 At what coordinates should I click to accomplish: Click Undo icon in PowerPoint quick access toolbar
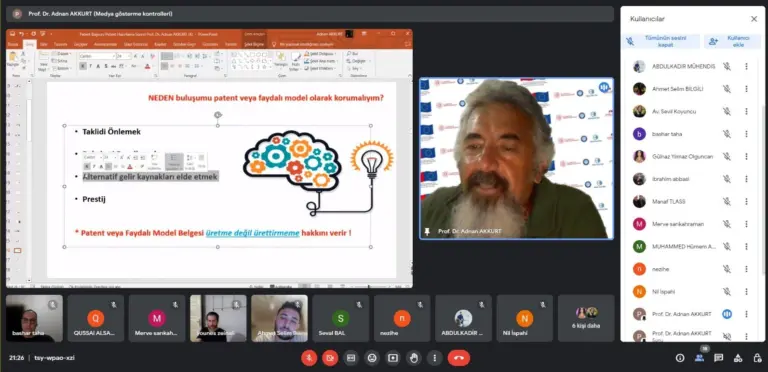tap(21, 34)
